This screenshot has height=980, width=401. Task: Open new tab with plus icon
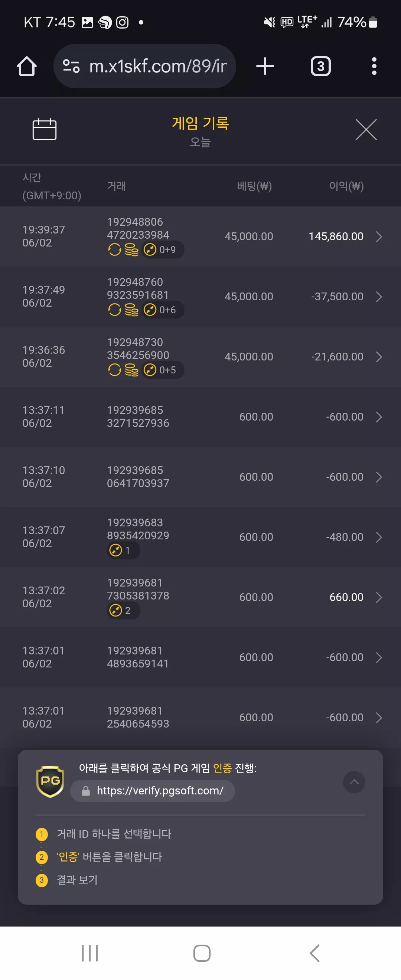[x=265, y=66]
